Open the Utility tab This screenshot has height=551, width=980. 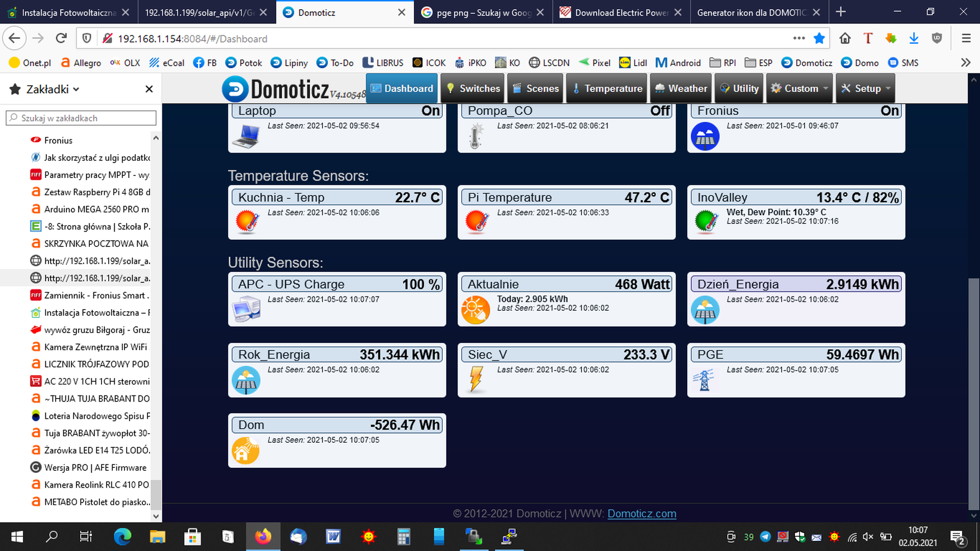[x=739, y=88]
